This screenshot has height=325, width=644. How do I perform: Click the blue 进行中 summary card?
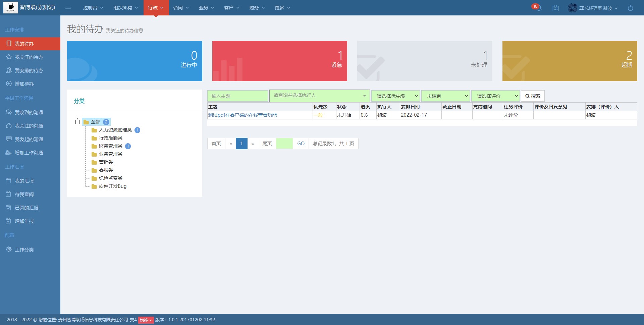pyautogui.click(x=135, y=61)
